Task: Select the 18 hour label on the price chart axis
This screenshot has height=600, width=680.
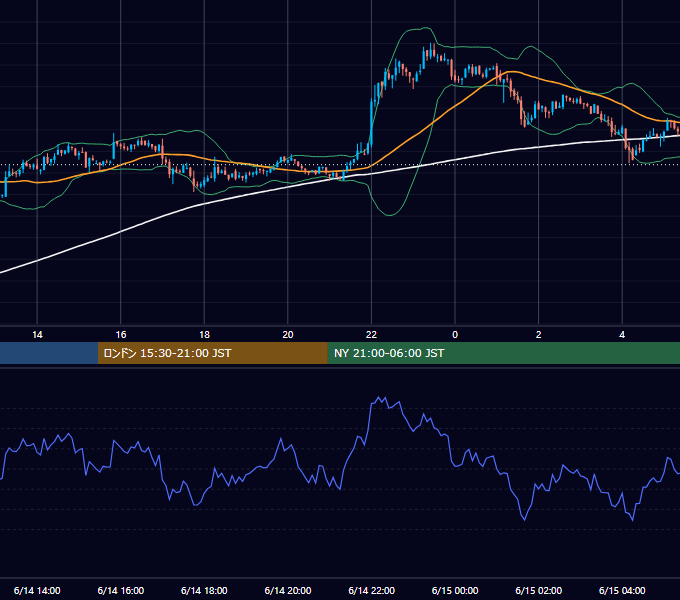Action: (x=204, y=335)
